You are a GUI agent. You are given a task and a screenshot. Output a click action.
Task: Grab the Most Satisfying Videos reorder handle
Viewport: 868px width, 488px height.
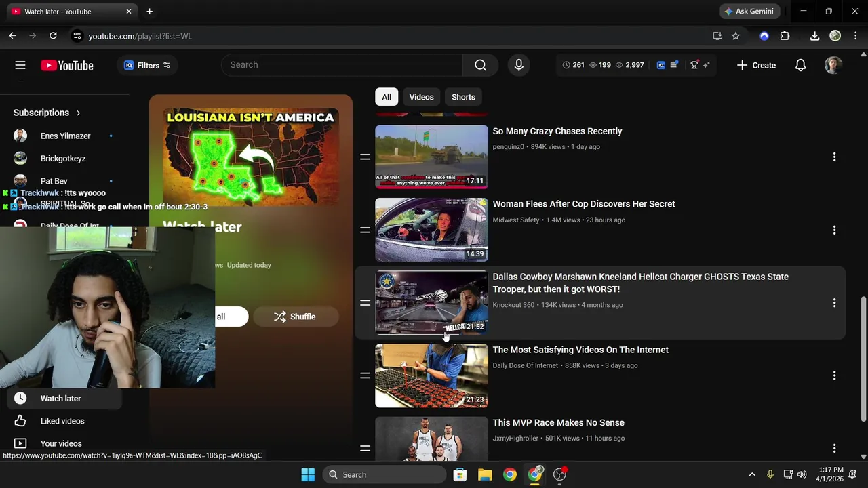[365, 375]
